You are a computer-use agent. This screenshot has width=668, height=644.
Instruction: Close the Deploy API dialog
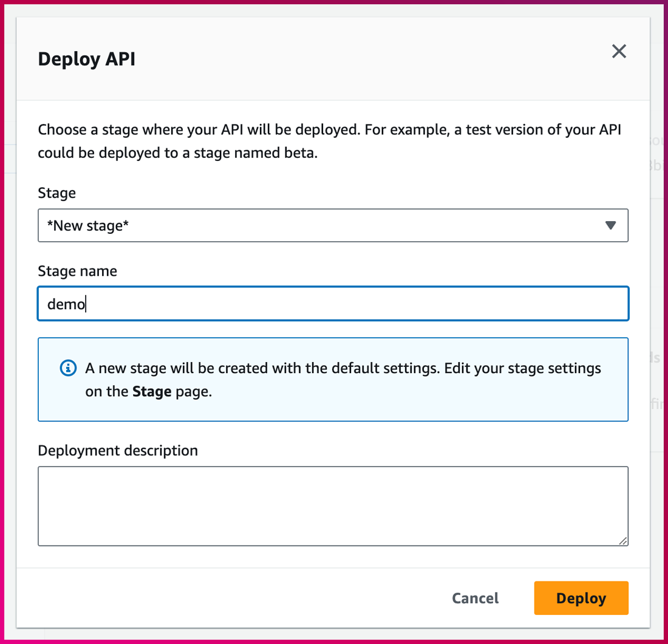(619, 51)
